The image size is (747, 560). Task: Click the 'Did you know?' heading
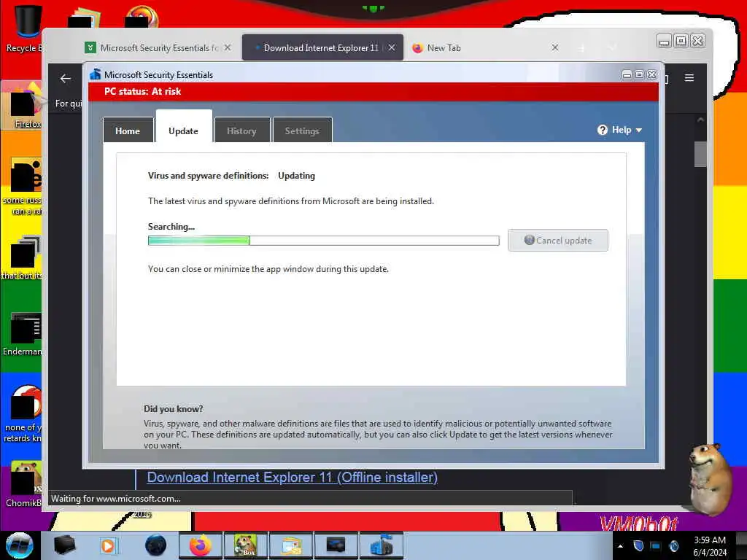[174, 408]
